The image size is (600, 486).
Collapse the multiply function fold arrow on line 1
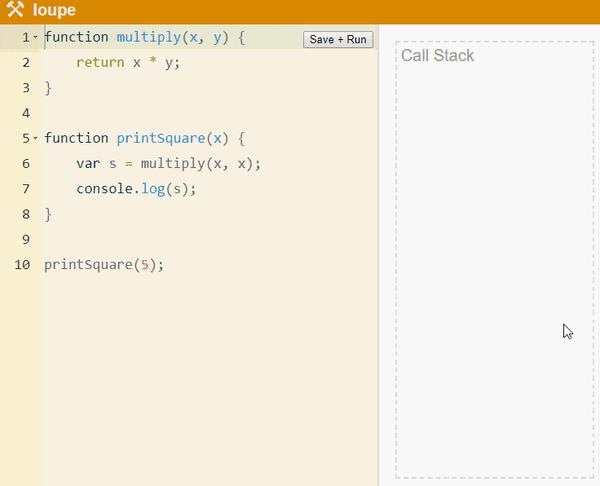(35, 37)
